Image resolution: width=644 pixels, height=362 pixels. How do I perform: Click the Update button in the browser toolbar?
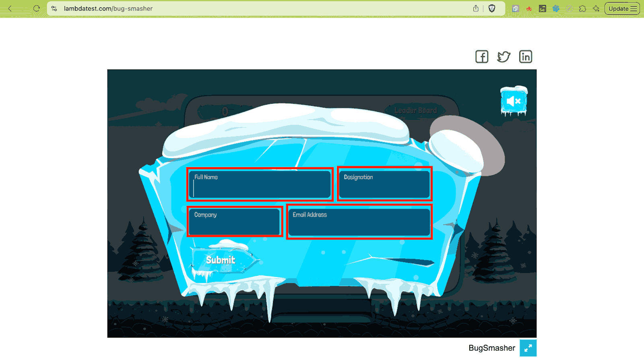[x=622, y=8]
